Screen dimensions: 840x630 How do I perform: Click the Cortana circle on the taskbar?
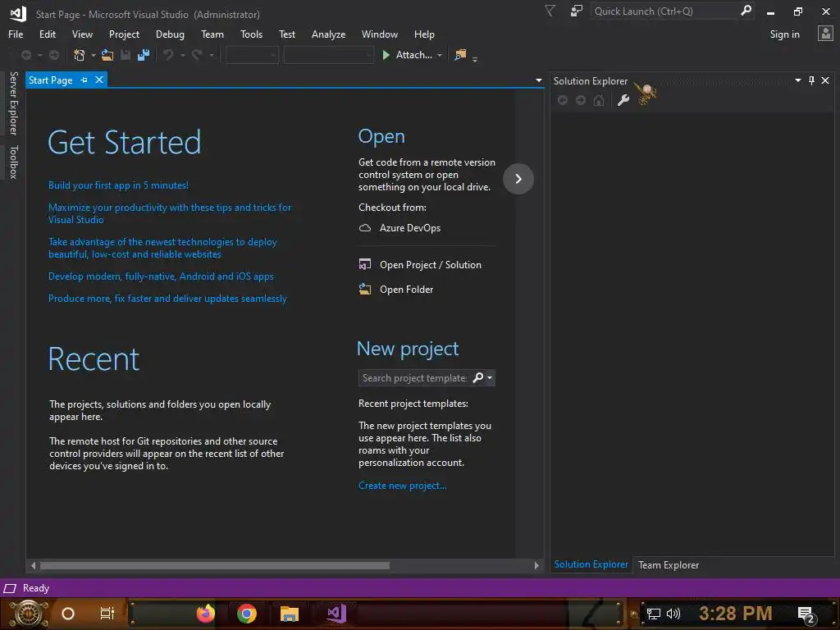(68, 614)
